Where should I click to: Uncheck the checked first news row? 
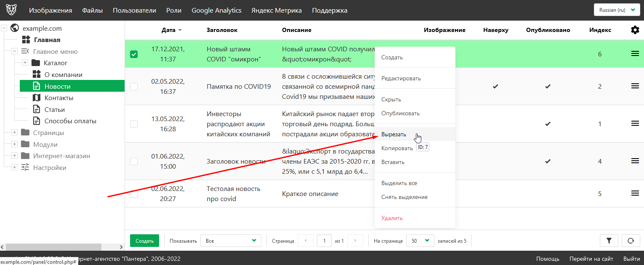click(x=134, y=54)
